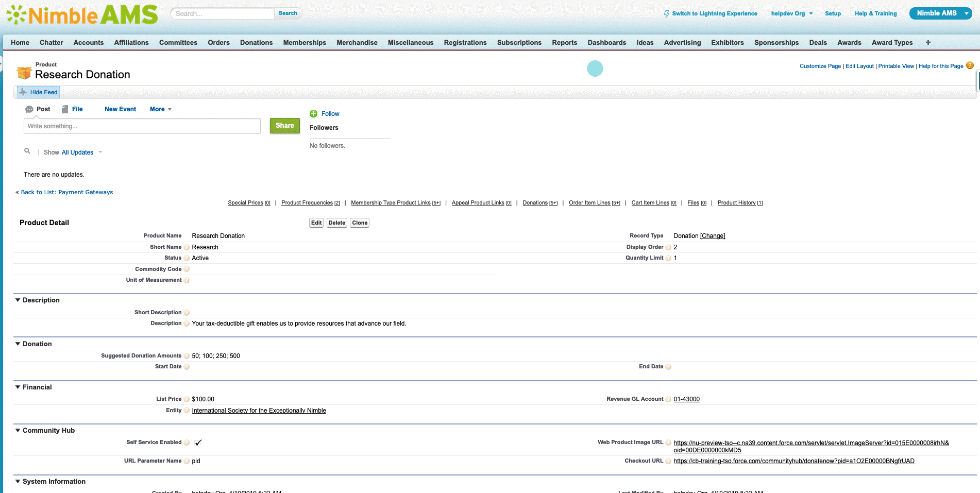Click the feed search magnifier icon
This screenshot has height=493, width=980.
coord(27,151)
